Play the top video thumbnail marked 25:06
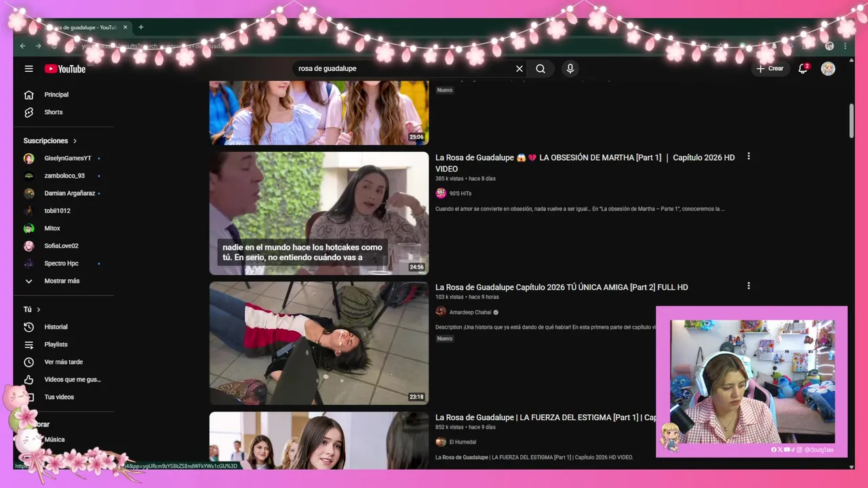This screenshot has height=488, width=868. click(319, 113)
